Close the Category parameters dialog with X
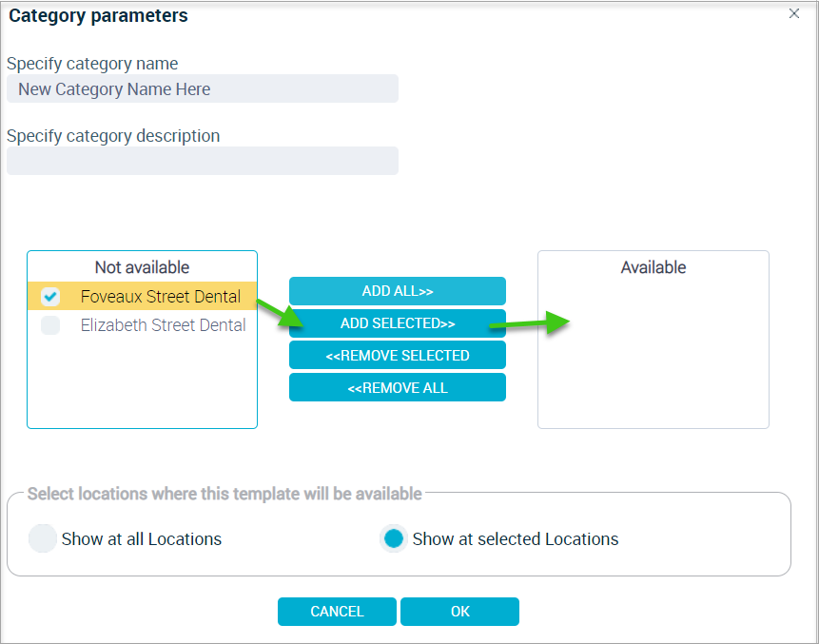Screen dimensions: 819x644 (x=794, y=13)
